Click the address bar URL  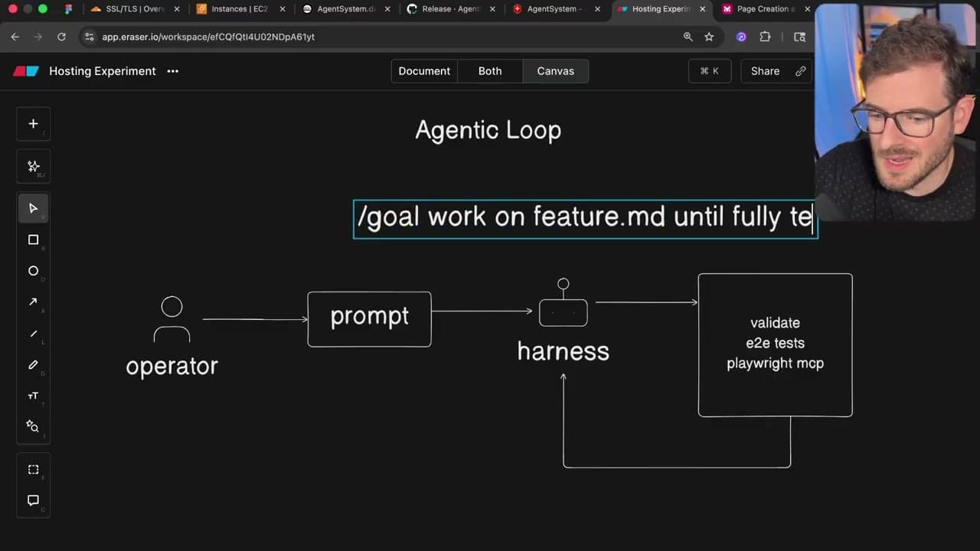209,37
